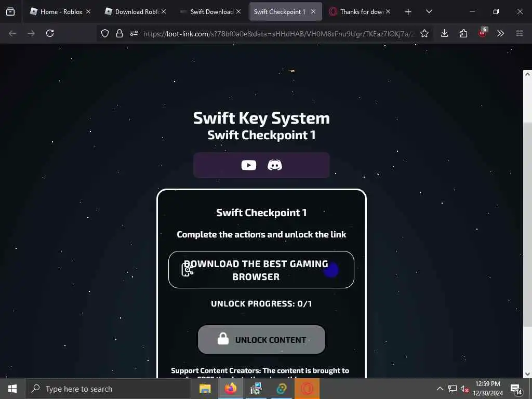Image resolution: width=532 pixels, height=399 pixels.
Task: Open the Windows Start menu
Action: [x=12, y=389]
